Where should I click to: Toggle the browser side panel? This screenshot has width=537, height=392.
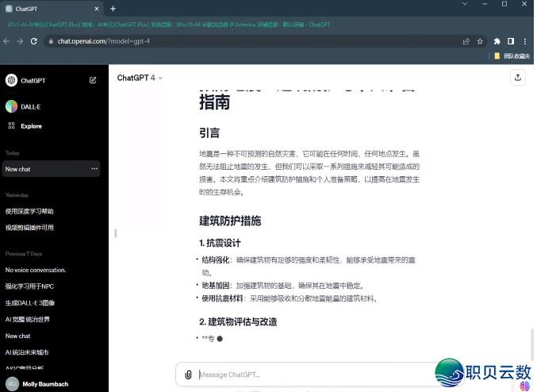(x=511, y=40)
